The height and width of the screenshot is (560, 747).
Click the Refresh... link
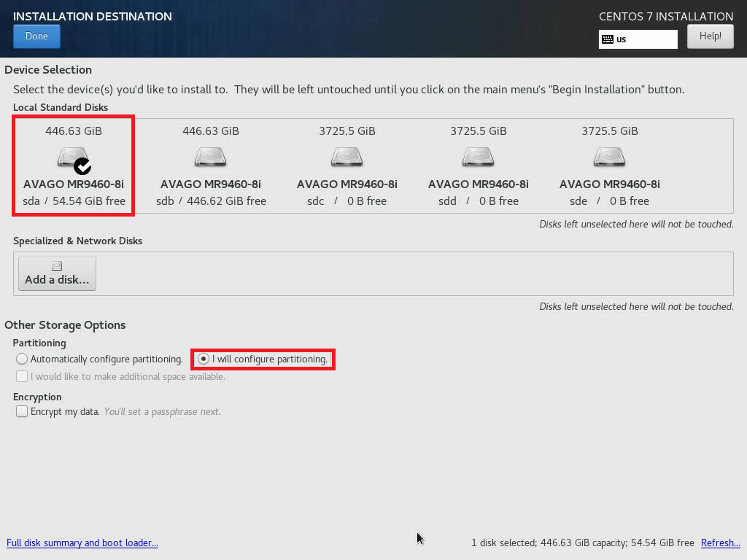coord(720,542)
